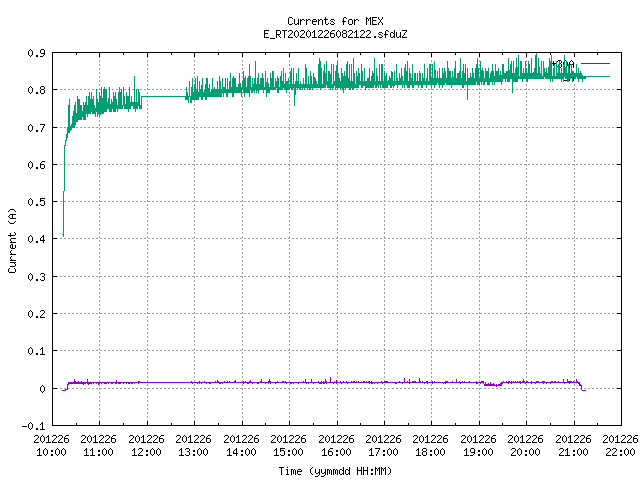Click the x-axis tick label 201226 21:00

point(573,446)
